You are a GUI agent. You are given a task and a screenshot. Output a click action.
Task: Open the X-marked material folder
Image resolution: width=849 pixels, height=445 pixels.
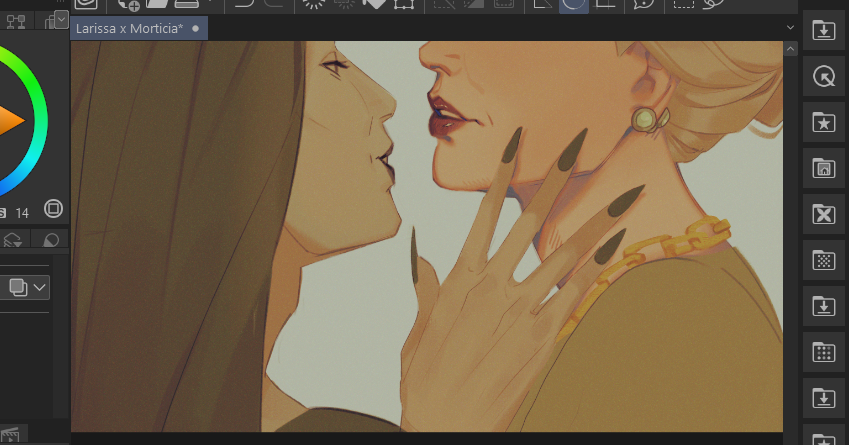(824, 214)
